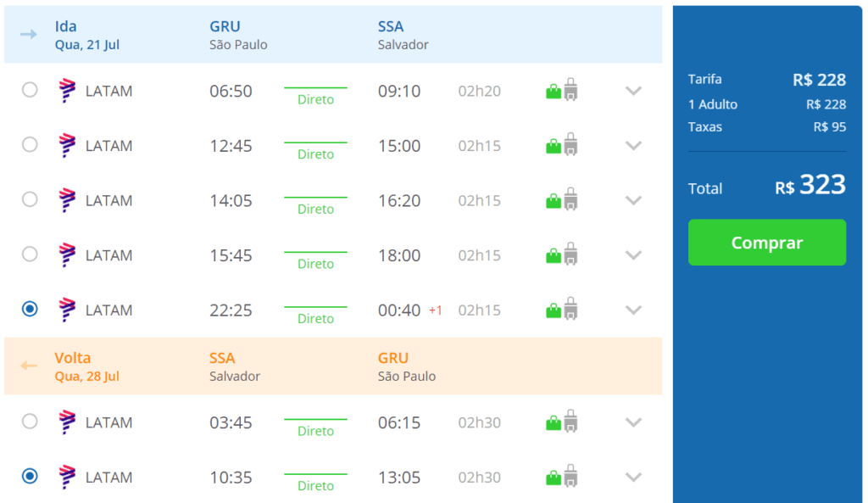Click the Volta Qua, 28 Jul header
The width and height of the screenshot is (868, 503).
(87, 366)
